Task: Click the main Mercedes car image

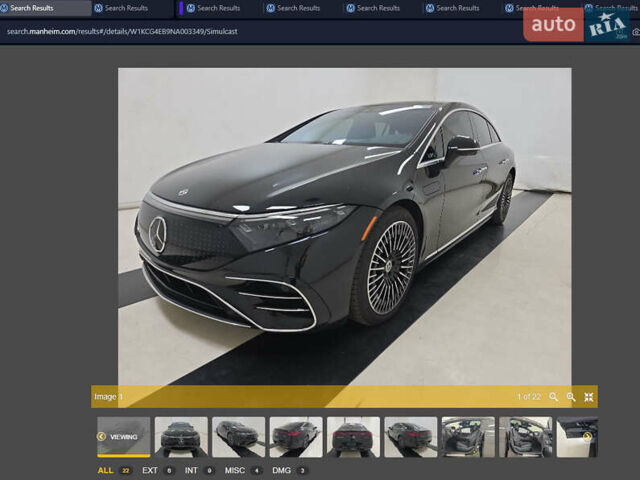Action: coord(344,225)
